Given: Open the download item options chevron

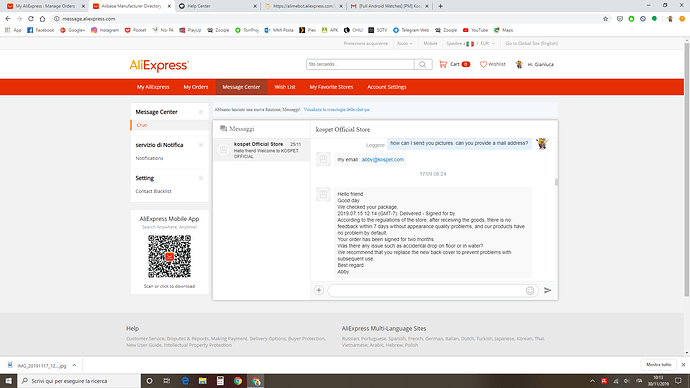Looking at the screenshot, I should [74, 365].
